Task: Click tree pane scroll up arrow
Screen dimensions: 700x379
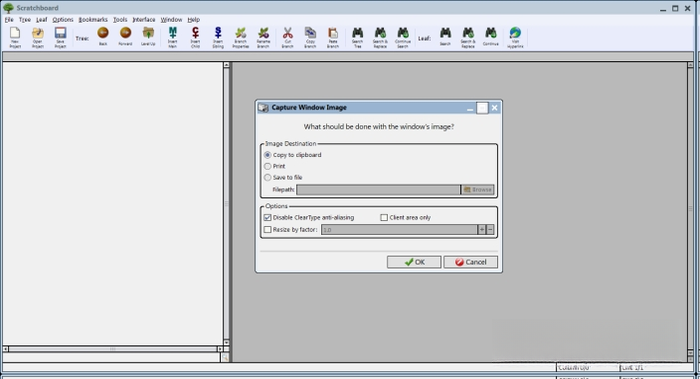Action: pos(226,65)
